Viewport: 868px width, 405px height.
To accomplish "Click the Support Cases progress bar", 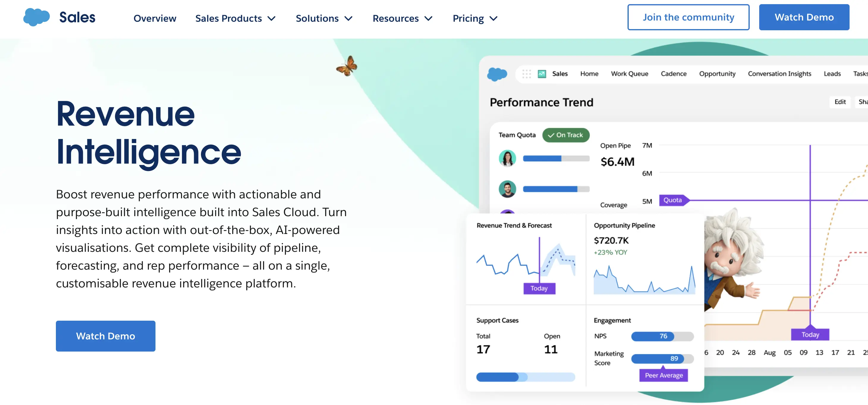I will point(525,377).
